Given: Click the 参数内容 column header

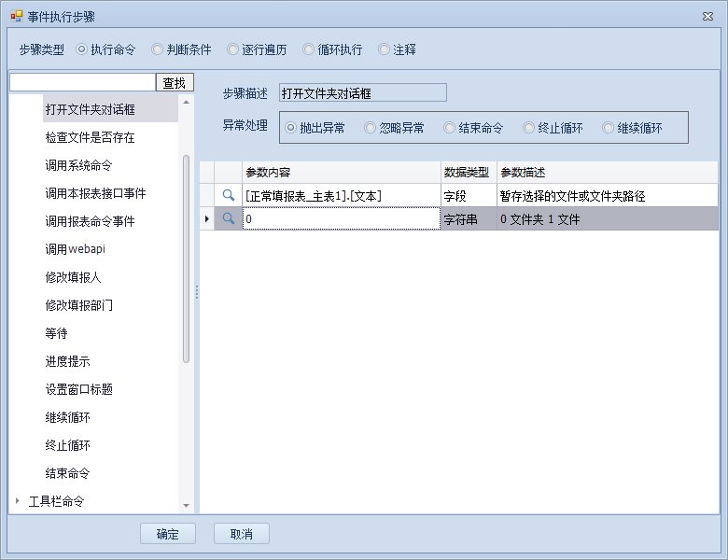Looking at the screenshot, I should click(342, 173).
